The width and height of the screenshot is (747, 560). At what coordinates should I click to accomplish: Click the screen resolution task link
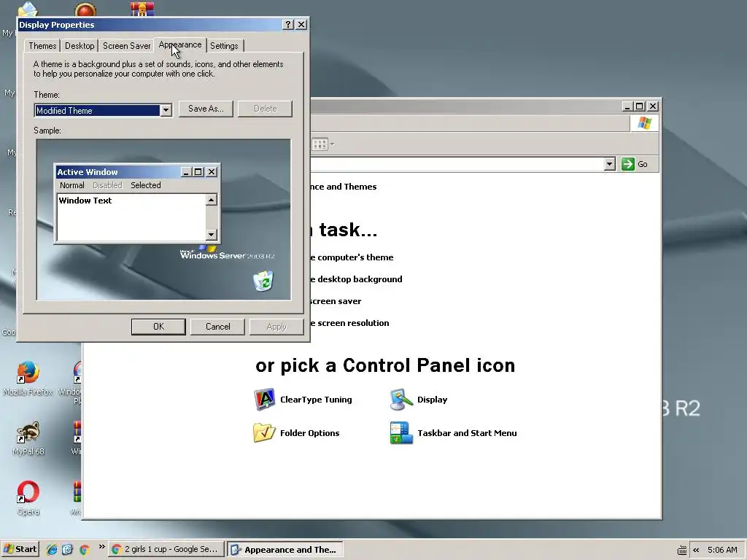click(x=349, y=323)
